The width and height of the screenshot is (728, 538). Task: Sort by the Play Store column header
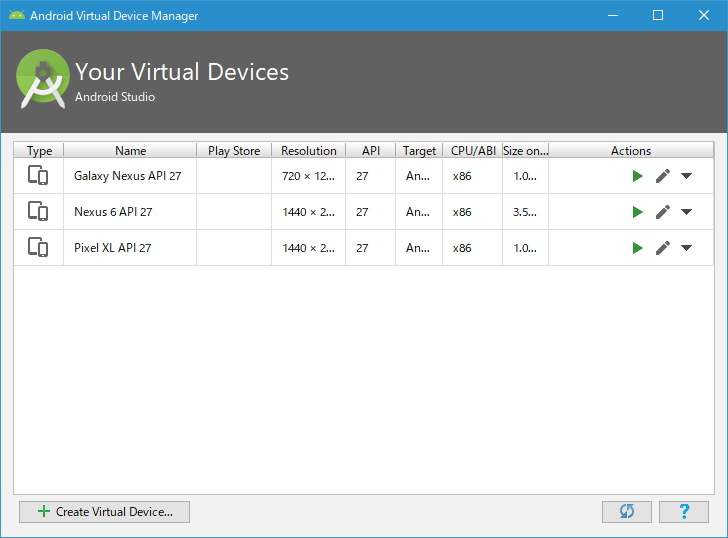coord(234,150)
